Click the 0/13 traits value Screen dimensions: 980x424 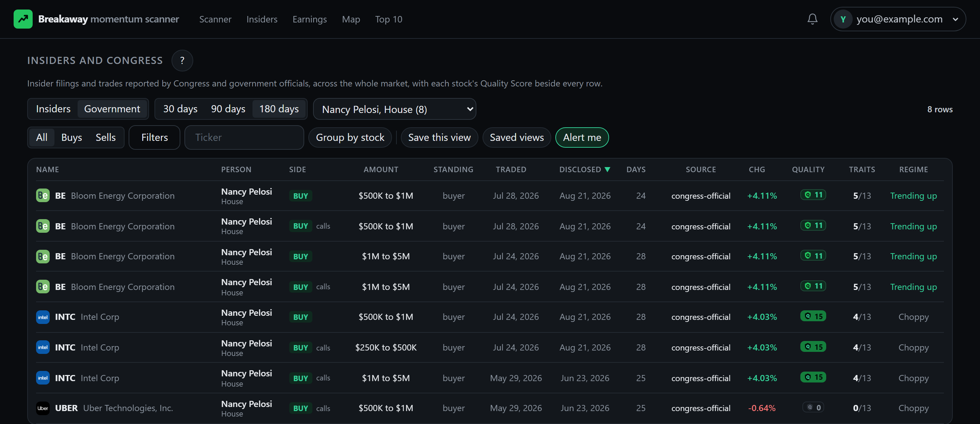tap(862, 408)
